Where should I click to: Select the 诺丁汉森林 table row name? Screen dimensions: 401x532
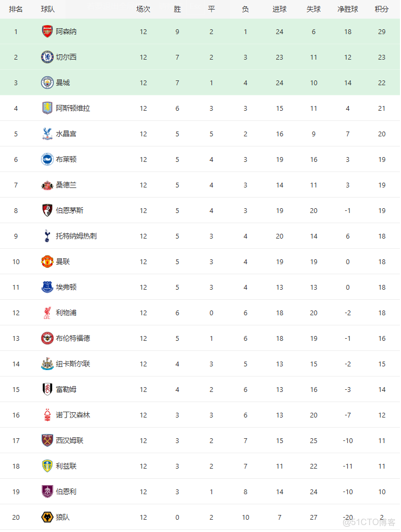[73, 415]
